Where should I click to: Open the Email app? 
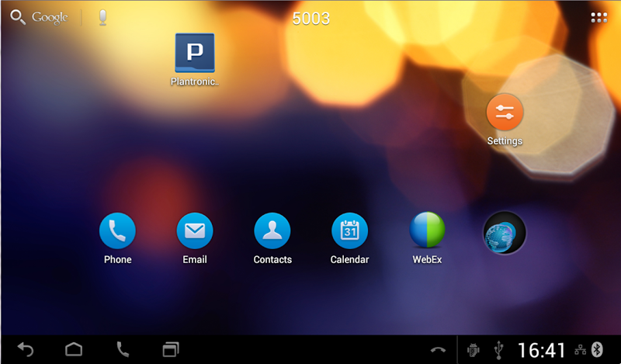[x=195, y=230]
